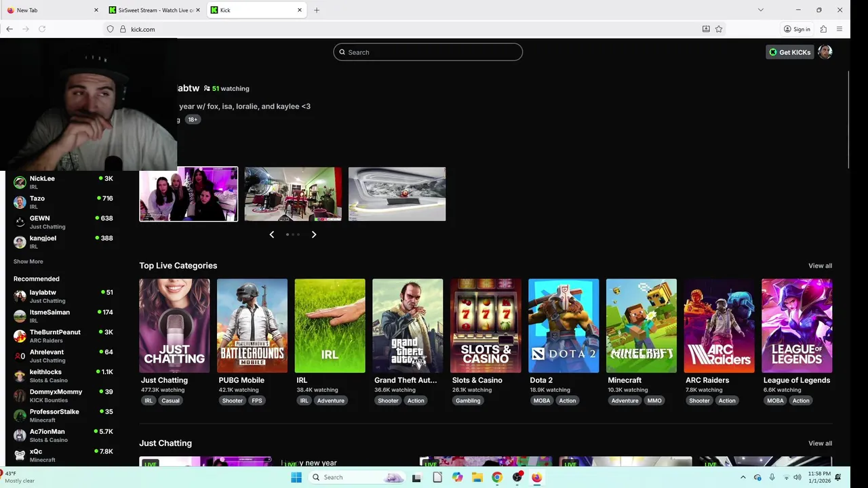Click View all for Top Live Categories
The width and height of the screenshot is (868, 488).
820,266
